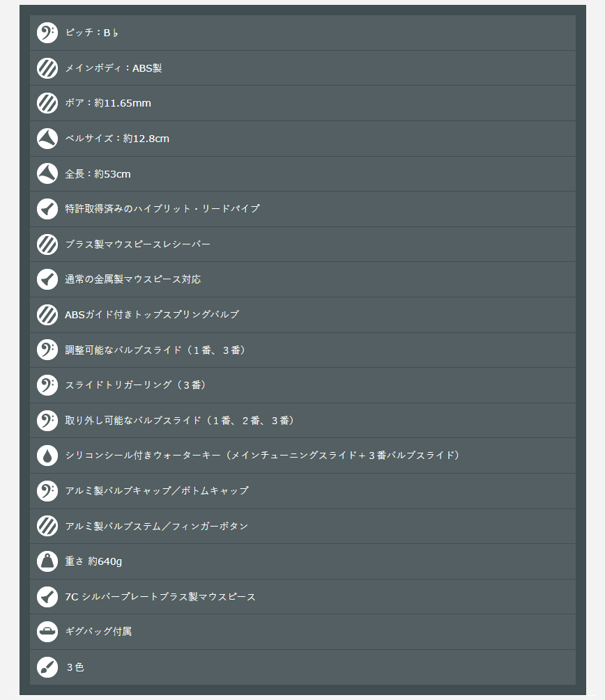605x700 pixels.
Task: Click the striped icon beside アルミ製バルブステム／フィンガーボタン
Action: (x=47, y=526)
